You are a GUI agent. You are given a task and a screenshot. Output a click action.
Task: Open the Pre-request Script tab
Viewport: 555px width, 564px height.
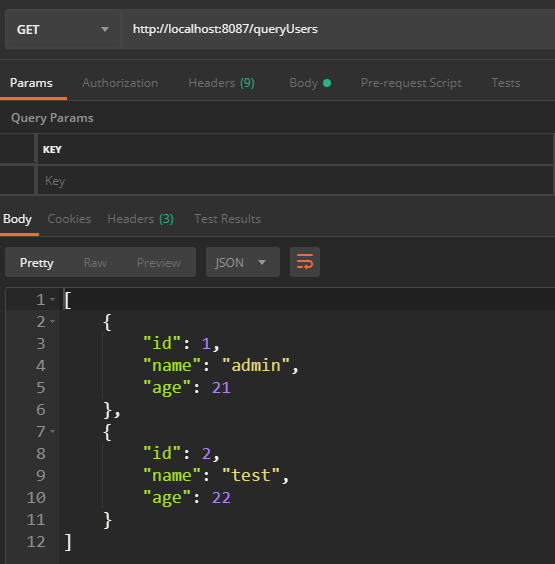click(411, 83)
